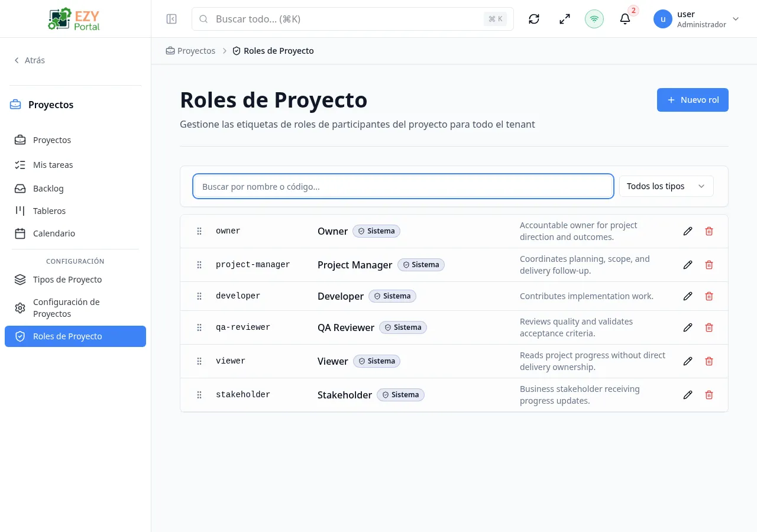The height and width of the screenshot is (532, 757).
Task: Click drag handle of stakeholder row
Action: pos(199,395)
